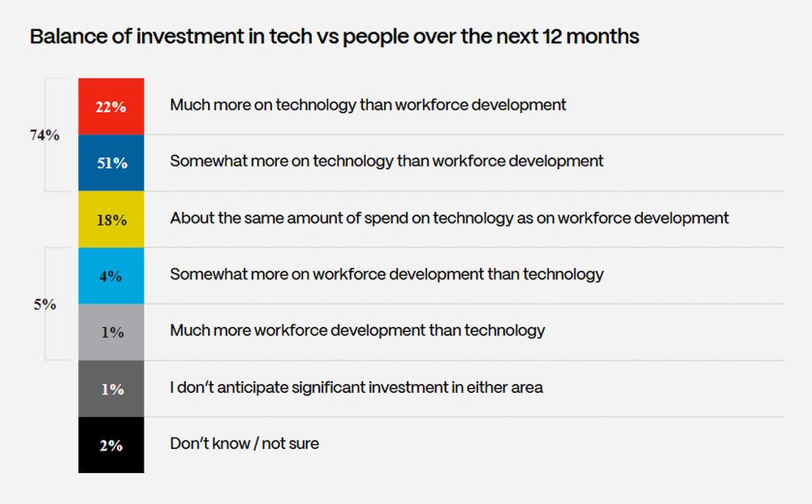The height and width of the screenshot is (504, 812).
Task: Click the 5% bracket total label
Action: click(x=45, y=304)
